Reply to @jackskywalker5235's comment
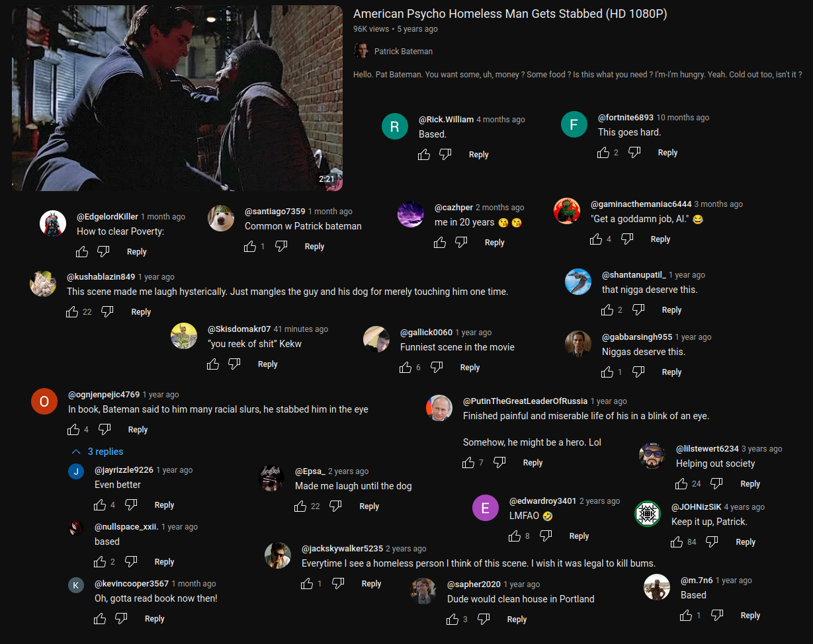Screen dimensions: 813x644 pyautogui.click(x=371, y=584)
